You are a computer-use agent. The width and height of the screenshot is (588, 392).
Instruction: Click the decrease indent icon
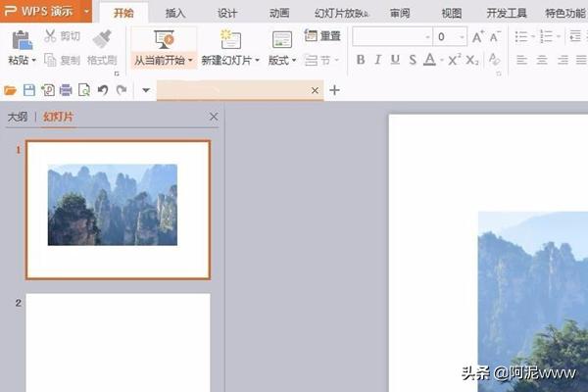pyautogui.click(x=575, y=36)
